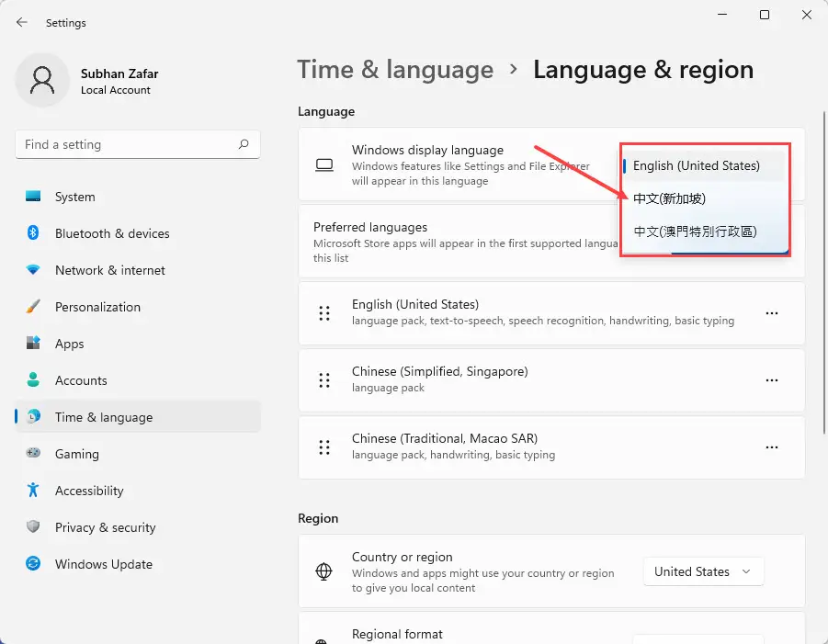The width and height of the screenshot is (828, 644).
Task: Click the Windows Update sync icon
Action: click(33, 563)
